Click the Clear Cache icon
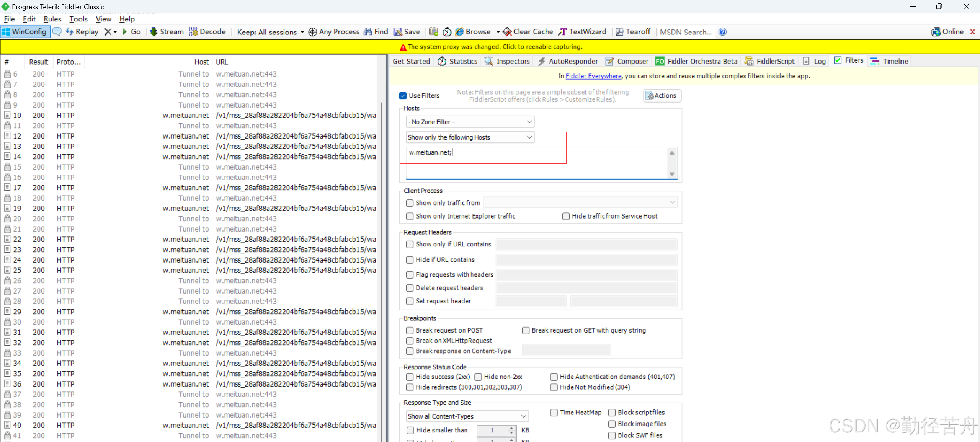The height and width of the screenshot is (442, 980). pos(507,32)
